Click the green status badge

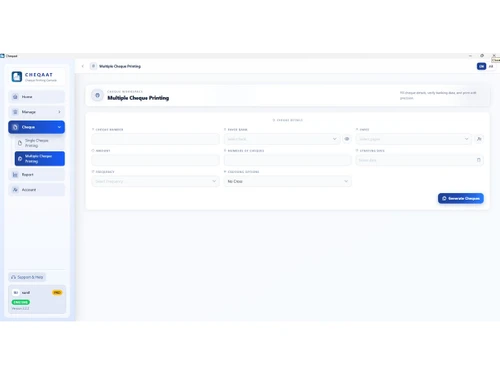(21, 302)
